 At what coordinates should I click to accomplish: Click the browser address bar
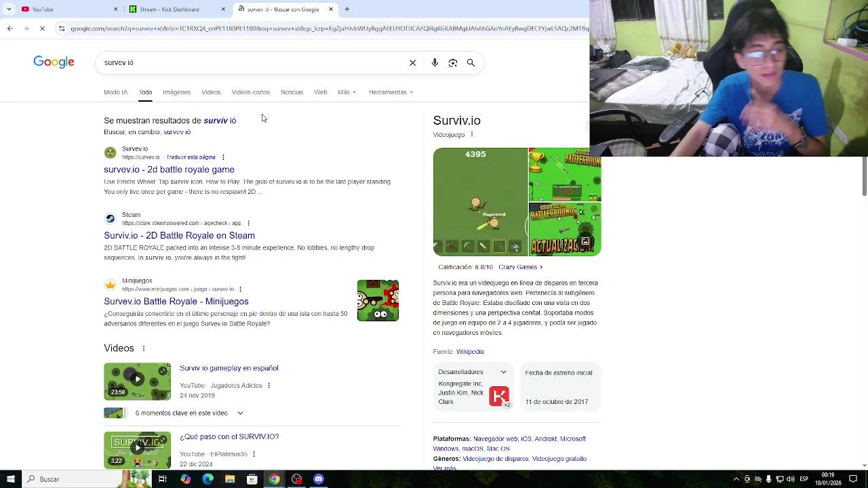329,28
